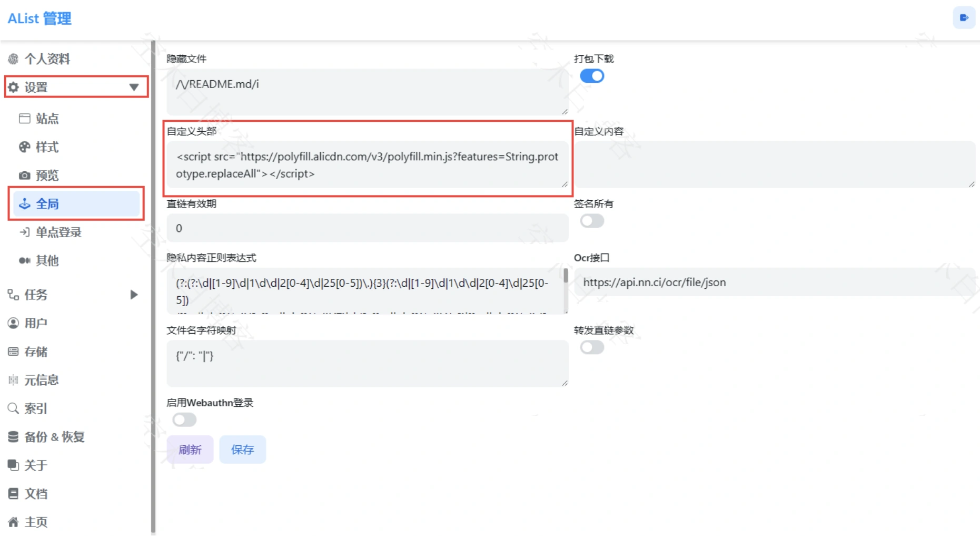
Task: Click the 自定义内容 resize handle
Action: point(972,184)
